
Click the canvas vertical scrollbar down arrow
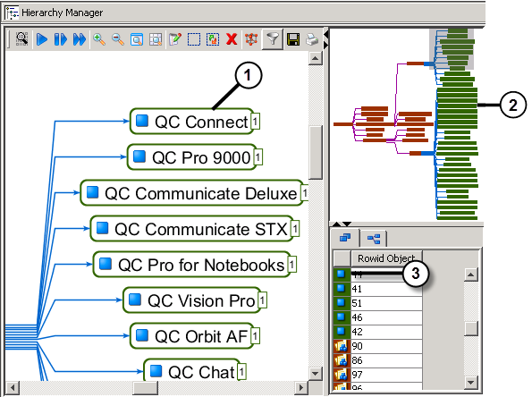point(316,374)
